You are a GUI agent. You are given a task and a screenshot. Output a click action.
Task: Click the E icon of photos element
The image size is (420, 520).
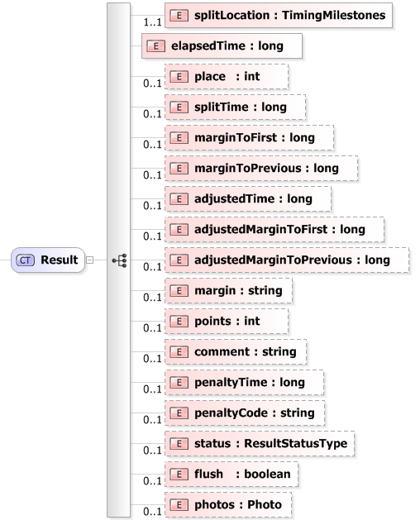click(179, 505)
